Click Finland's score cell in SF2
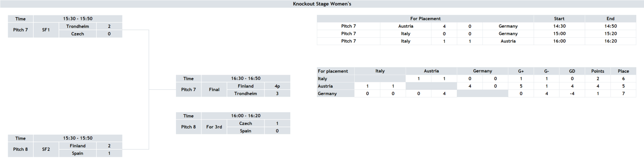Image resolution: width=644 pixels, height=165 pixels. pyautogui.click(x=109, y=146)
